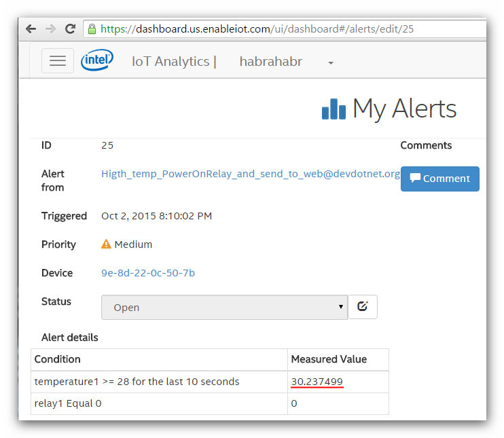Click the measured value 30.237499

(x=317, y=382)
